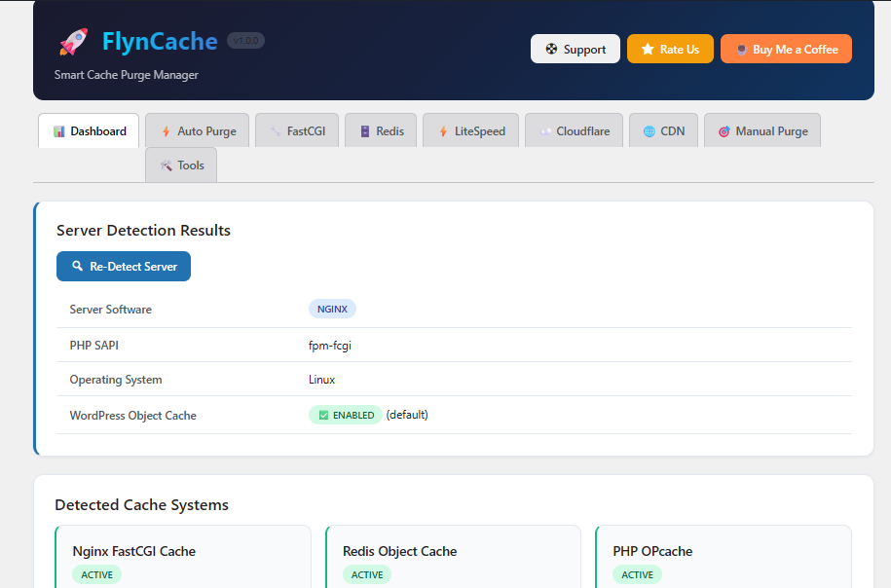Click the 'Linux' value
891x588 pixels.
[321, 380]
